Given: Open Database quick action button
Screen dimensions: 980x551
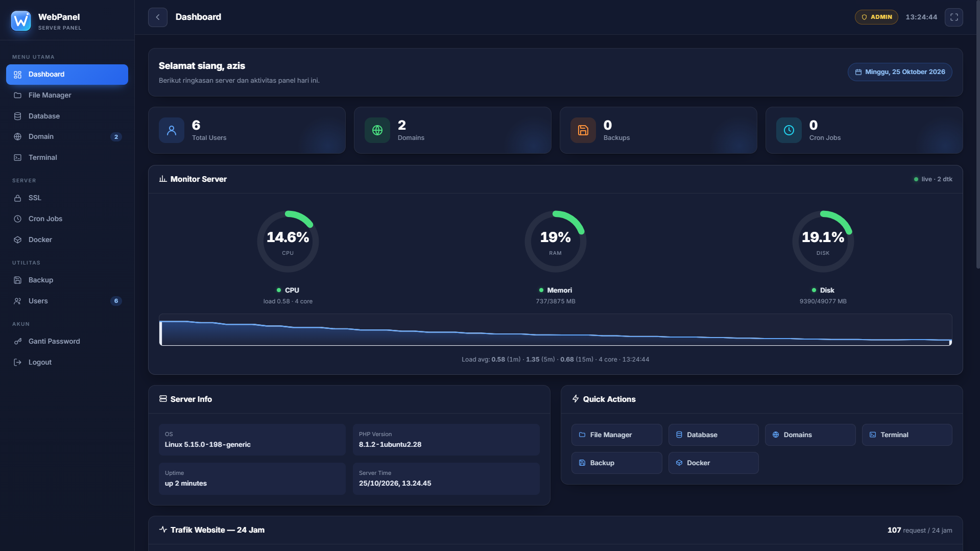Looking at the screenshot, I should [713, 435].
